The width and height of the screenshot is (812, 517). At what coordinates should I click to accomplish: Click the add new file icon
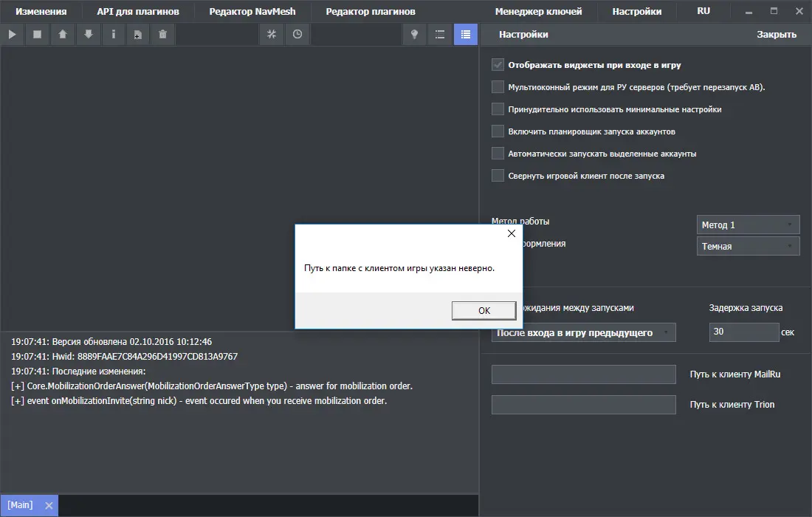(138, 35)
